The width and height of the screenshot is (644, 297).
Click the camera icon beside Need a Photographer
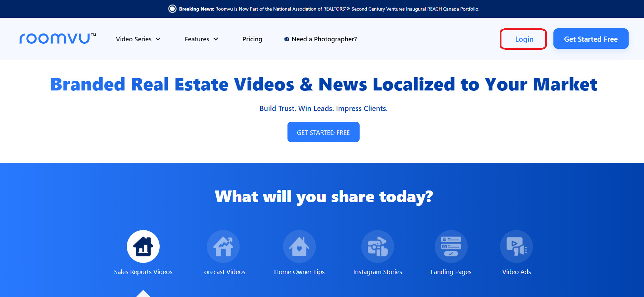click(287, 39)
